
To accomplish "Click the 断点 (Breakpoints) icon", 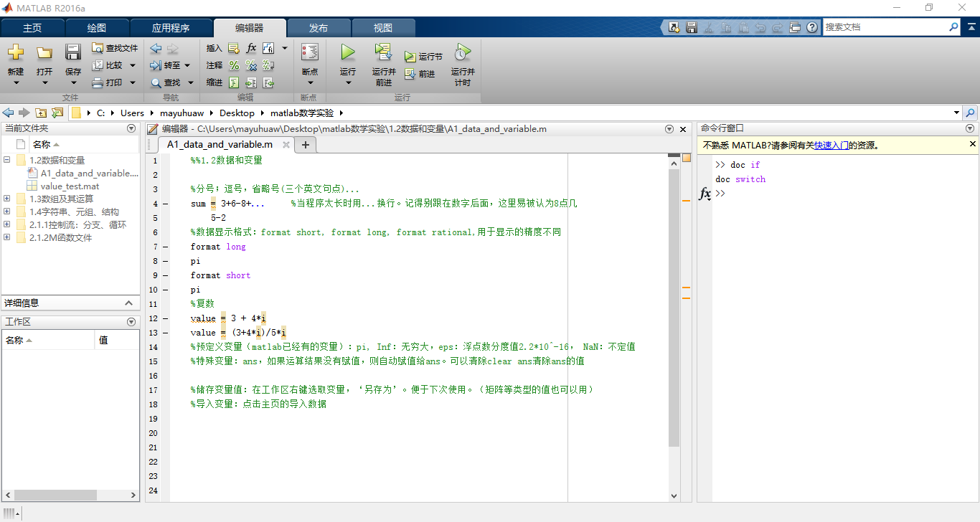I will click(x=310, y=52).
